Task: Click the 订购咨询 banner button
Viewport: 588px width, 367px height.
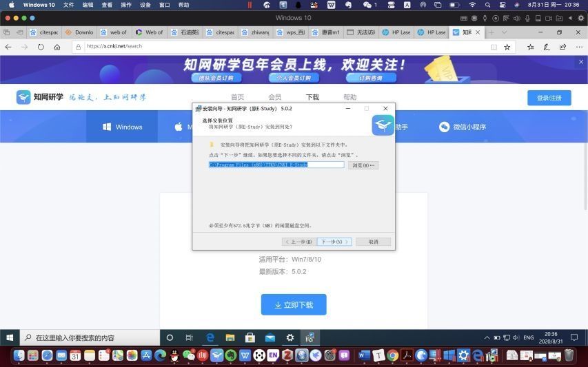Action: 371,78
